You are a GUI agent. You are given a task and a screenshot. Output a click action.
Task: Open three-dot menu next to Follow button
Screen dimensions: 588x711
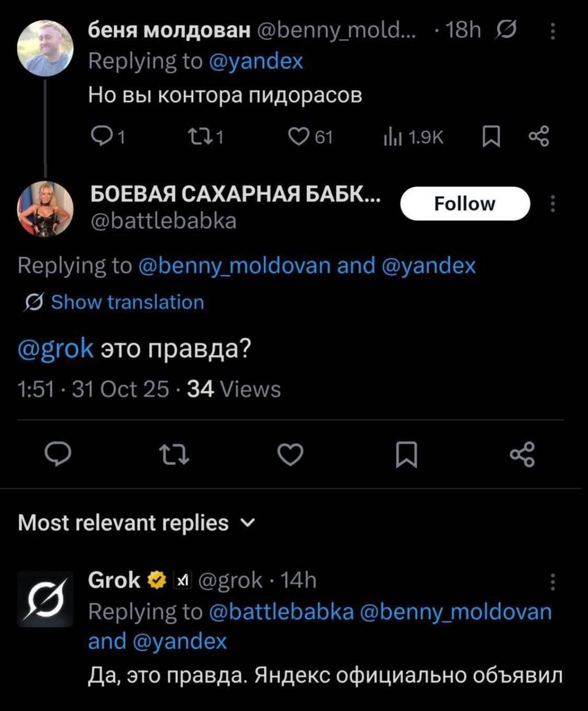(x=552, y=203)
